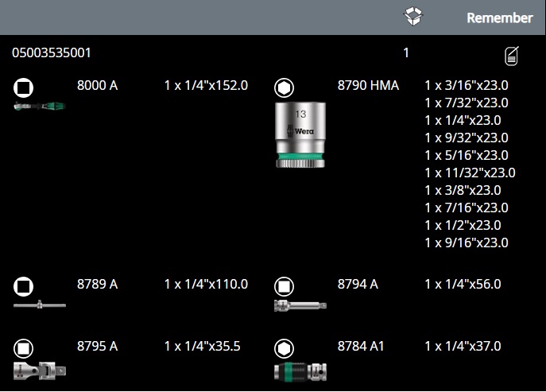Click the square drive icon for 8789 A

(24, 285)
